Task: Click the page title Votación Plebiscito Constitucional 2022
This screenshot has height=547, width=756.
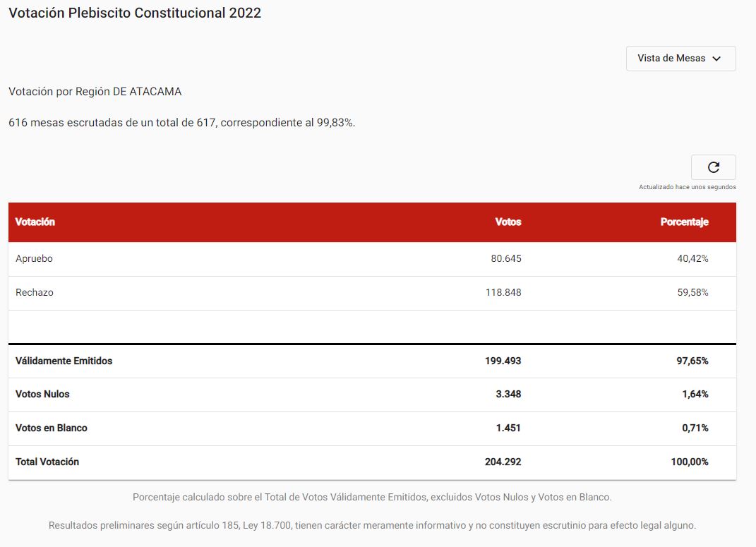Action: [x=135, y=13]
